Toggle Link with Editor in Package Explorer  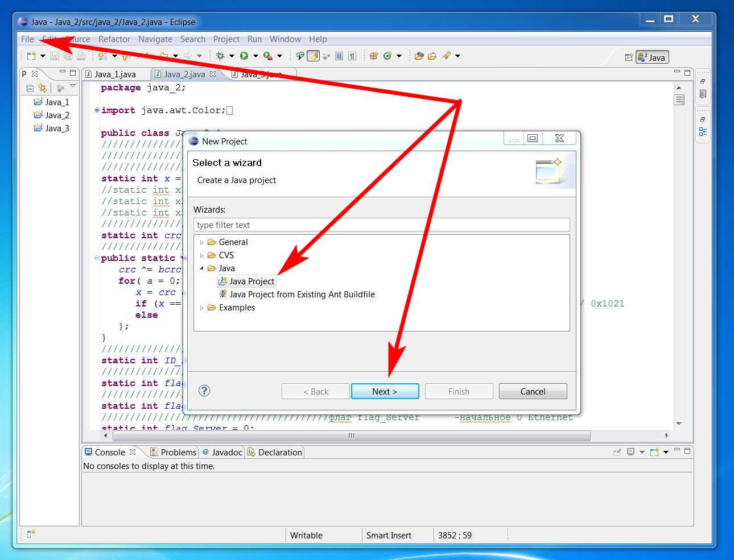pyautogui.click(x=43, y=88)
